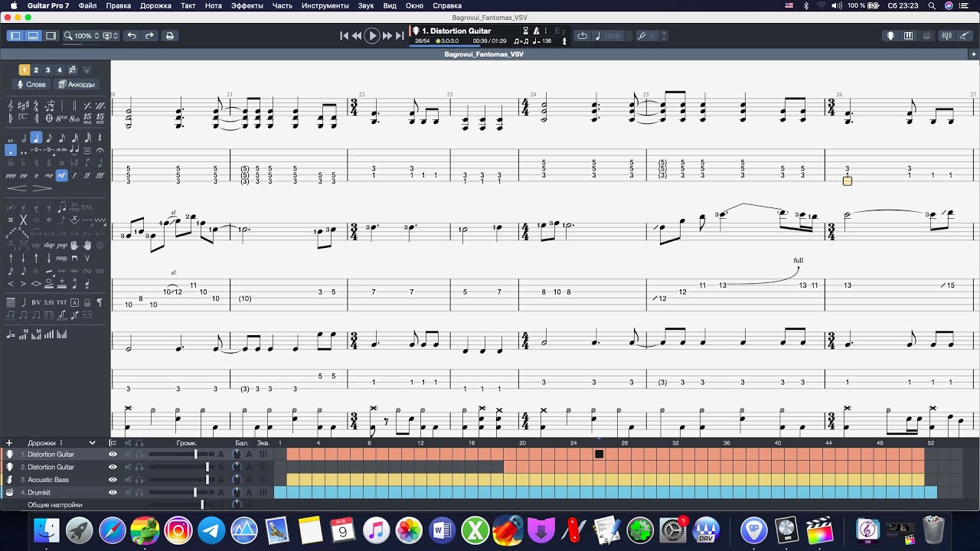Toggle the left editing palette panel
This screenshot has height=551, width=980.
pyautogui.click(x=15, y=35)
